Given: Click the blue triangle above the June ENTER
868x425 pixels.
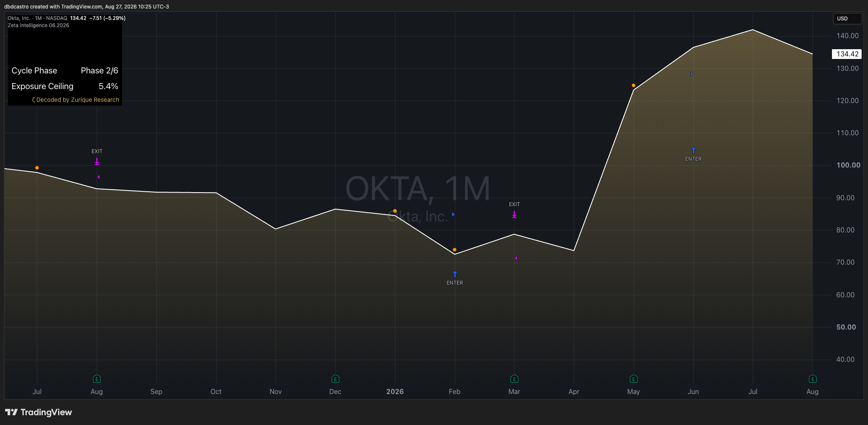Looking at the screenshot, I should pos(692,74).
